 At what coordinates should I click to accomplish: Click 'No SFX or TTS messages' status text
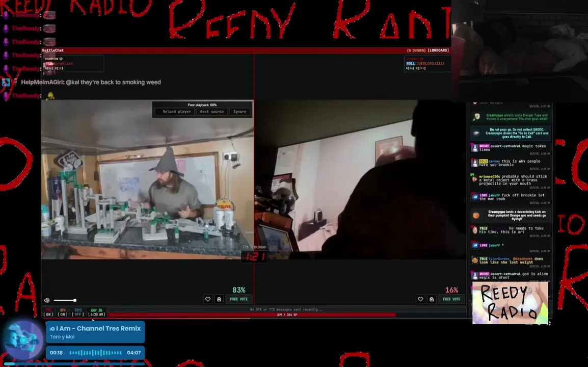(286, 309)
